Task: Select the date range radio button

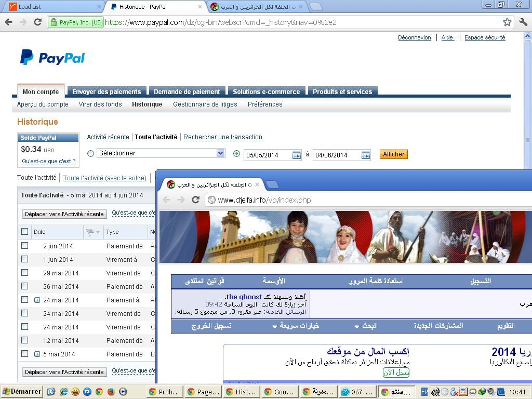Action: (x=237, y=154)
